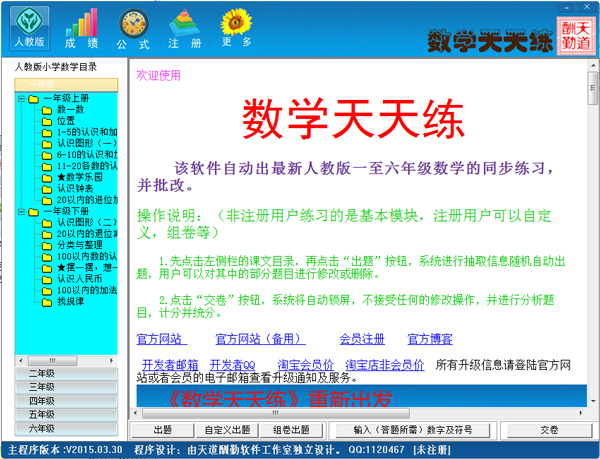600x459 pixels.
Task: Click folder icon beside 1-5的认识和加
Action: click(47, 133)
